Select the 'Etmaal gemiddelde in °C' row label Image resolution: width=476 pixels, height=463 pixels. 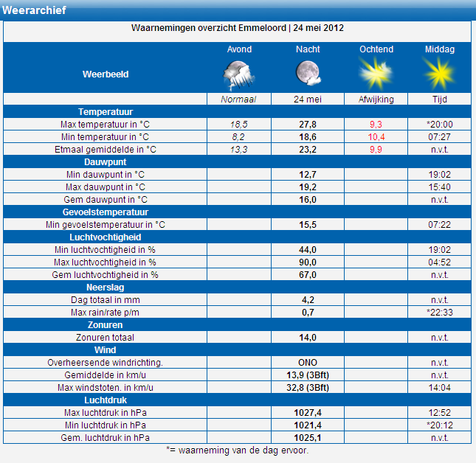tap(106, 150)
